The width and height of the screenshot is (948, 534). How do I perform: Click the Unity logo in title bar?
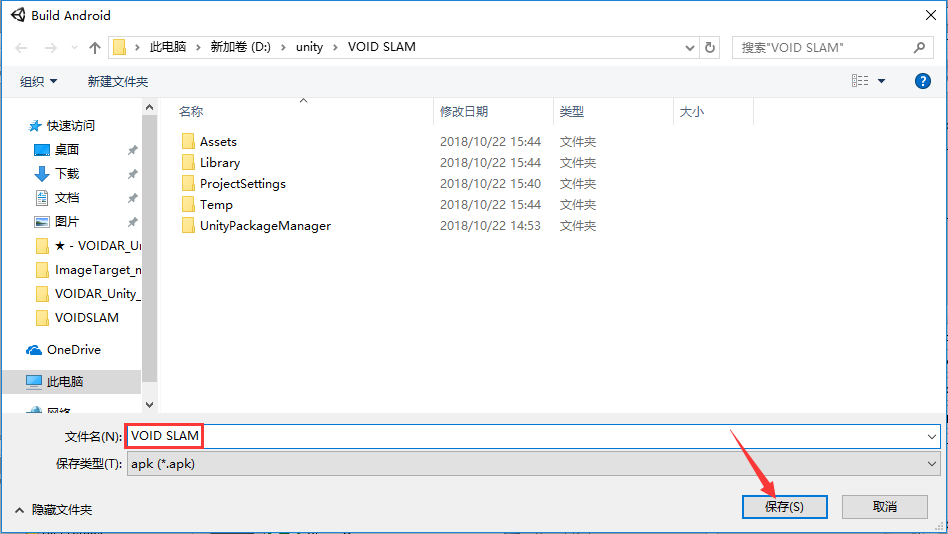(x=18, y=15)
